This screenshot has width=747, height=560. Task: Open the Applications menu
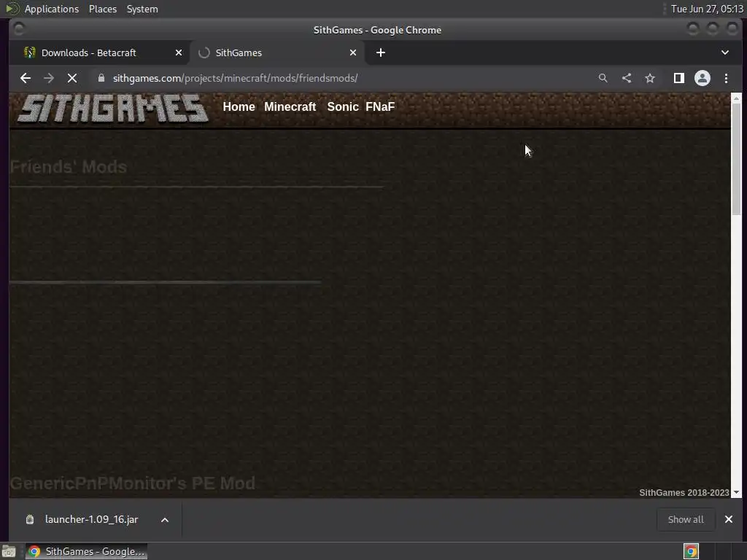click(52, 9)
